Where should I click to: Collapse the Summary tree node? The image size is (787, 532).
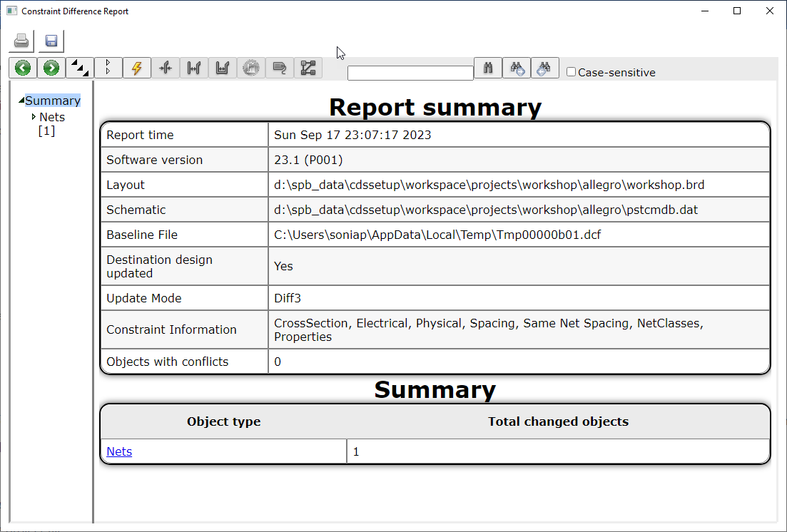[21, 101]
